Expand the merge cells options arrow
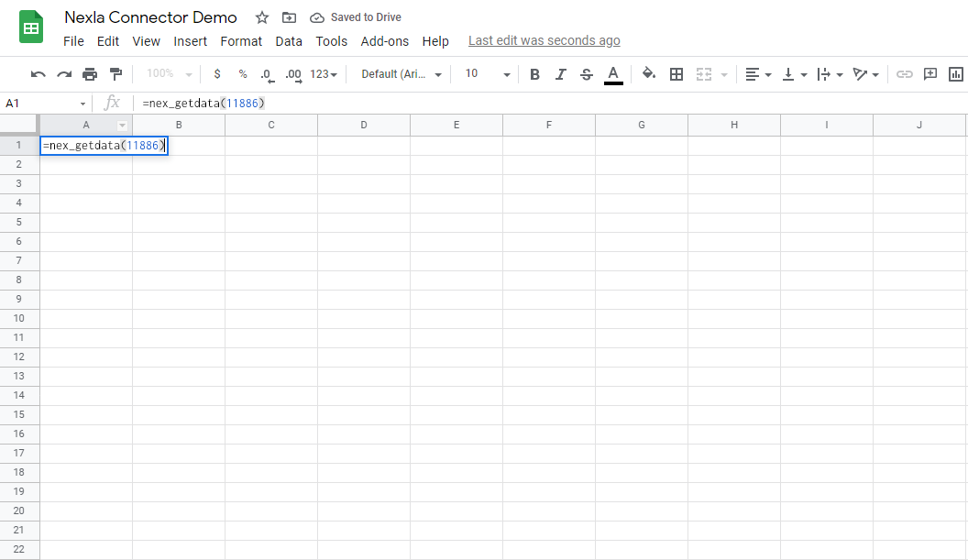Screen dimensions: 968x560 [x=724, y=75]
